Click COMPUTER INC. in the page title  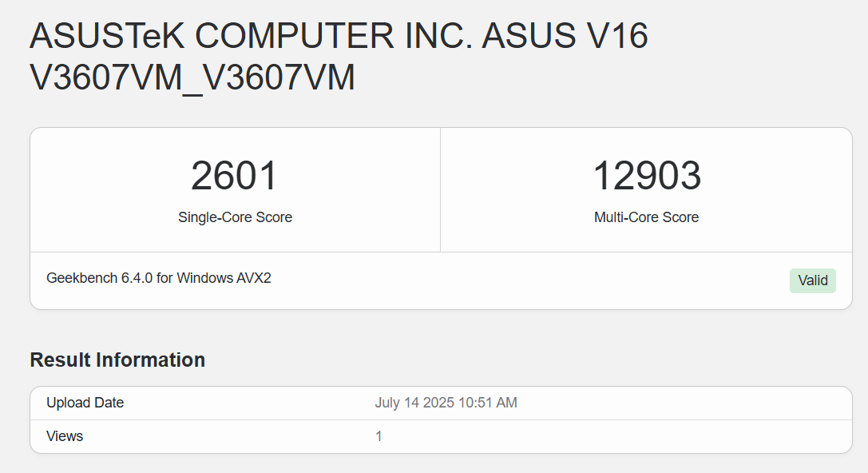coord(334,37)
